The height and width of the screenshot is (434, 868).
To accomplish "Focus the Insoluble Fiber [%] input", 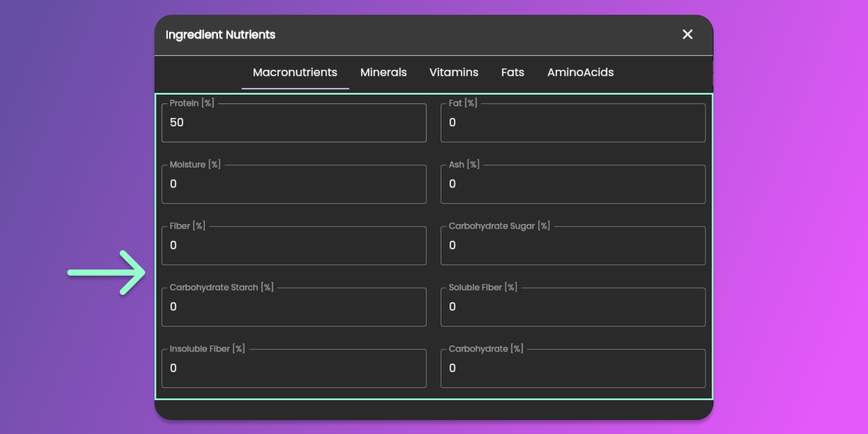I will pos(294,368).
